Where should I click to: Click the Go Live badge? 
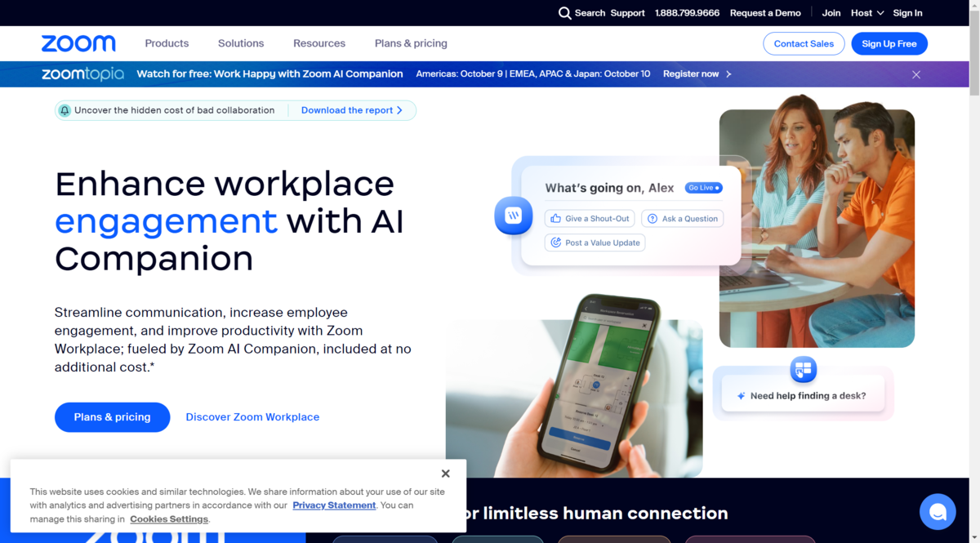pos(703,188)
